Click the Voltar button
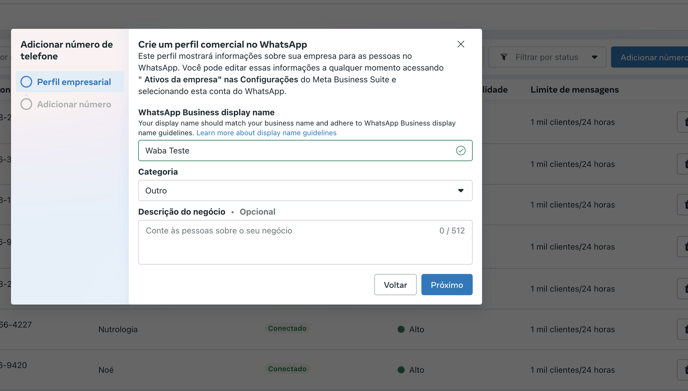688x391 pixels. point(395,285)
